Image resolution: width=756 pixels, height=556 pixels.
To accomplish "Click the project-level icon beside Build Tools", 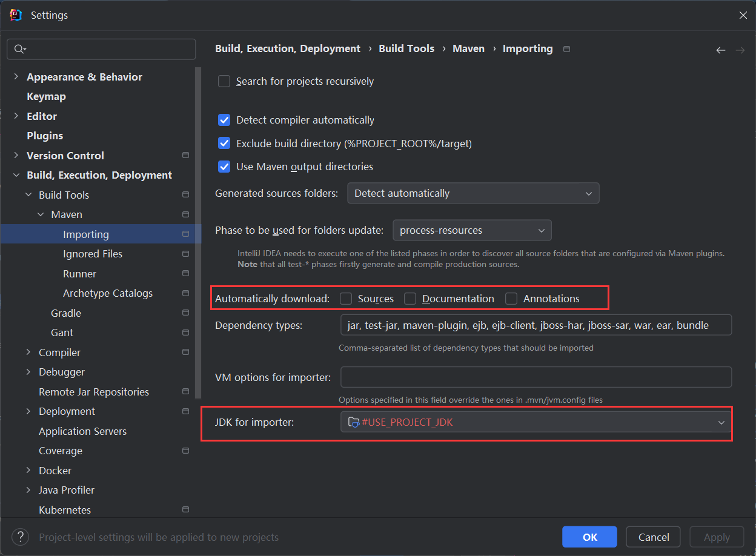I will pos(185,195).
